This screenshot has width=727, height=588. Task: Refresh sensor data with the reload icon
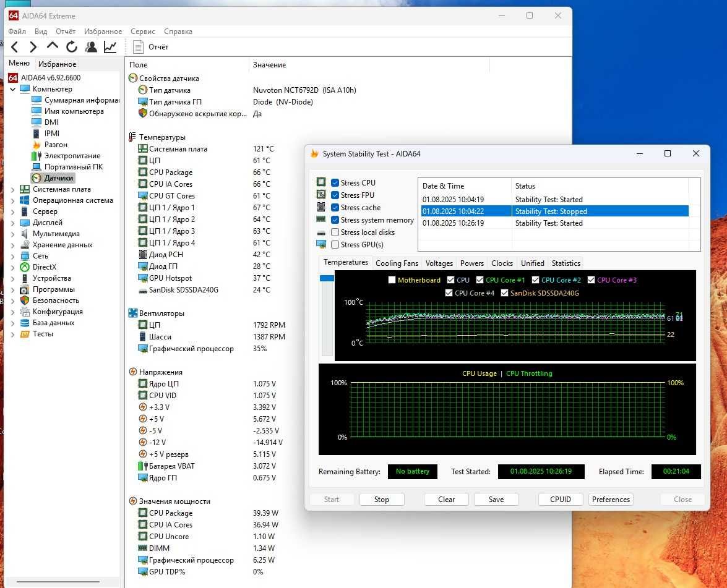(x=71, y=47)
